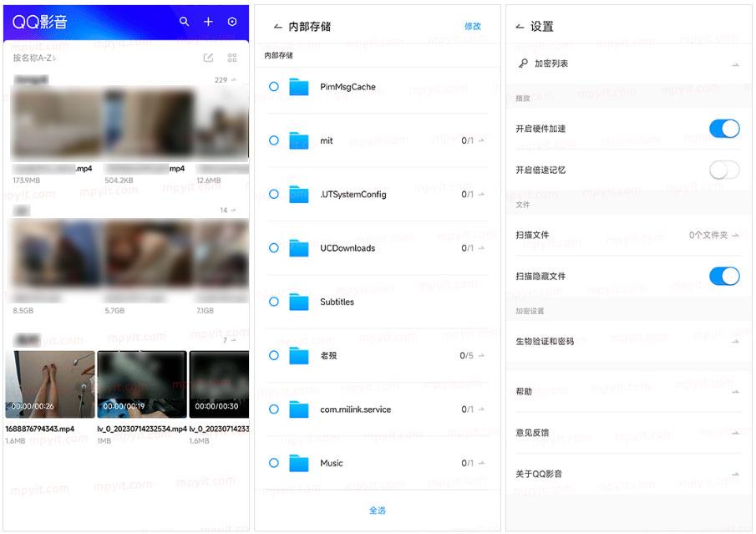756x534 pixels.
Task: Tap the plus icon to add media
Action: coord(208,23)
